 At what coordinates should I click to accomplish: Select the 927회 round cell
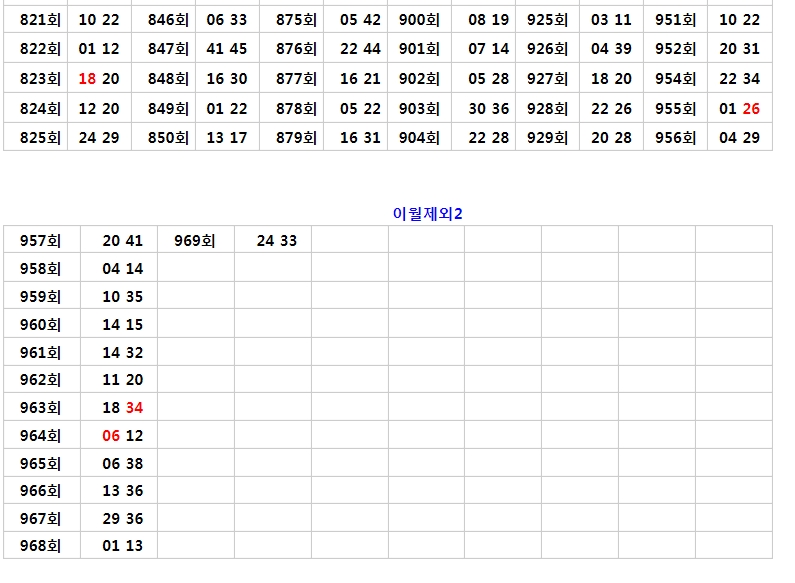coord(547,79)
